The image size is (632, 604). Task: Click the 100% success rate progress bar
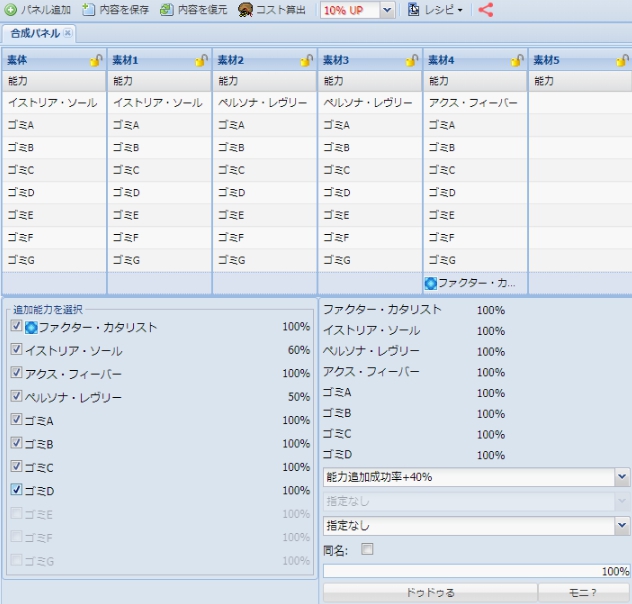[476, 571]
